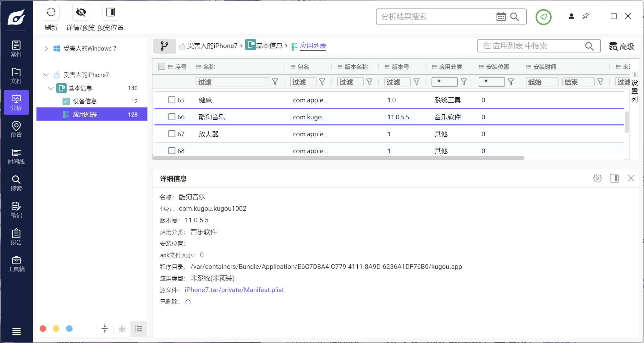The image size is (644, 343).
Task: Open the 时间线 sidebar section
Action: (16, 156)
